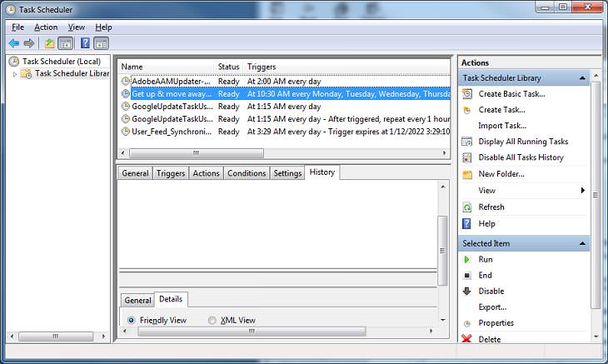Click the Up One Level folder icon
Viewport: 608px width, 364px height.
49,43
